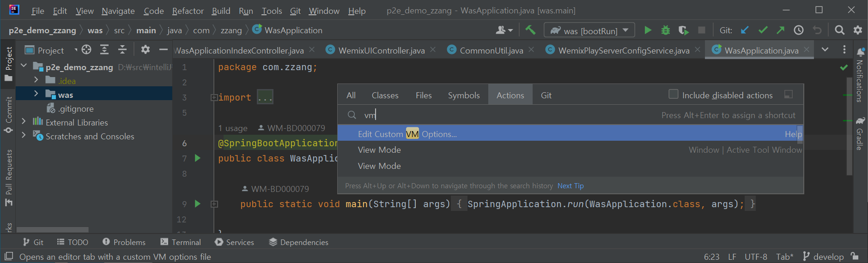Click the Stop square button

click(701, 30)
